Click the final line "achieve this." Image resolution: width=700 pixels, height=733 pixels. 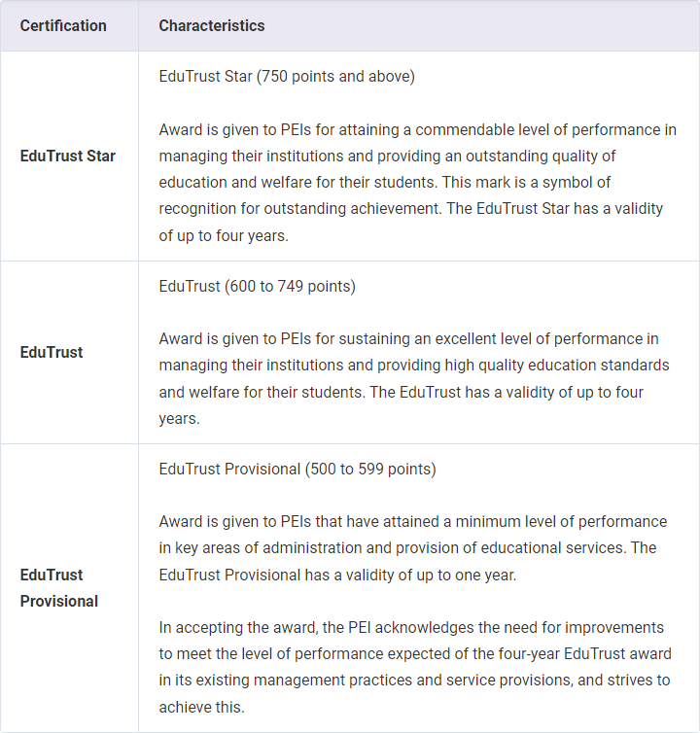point(201,706)
